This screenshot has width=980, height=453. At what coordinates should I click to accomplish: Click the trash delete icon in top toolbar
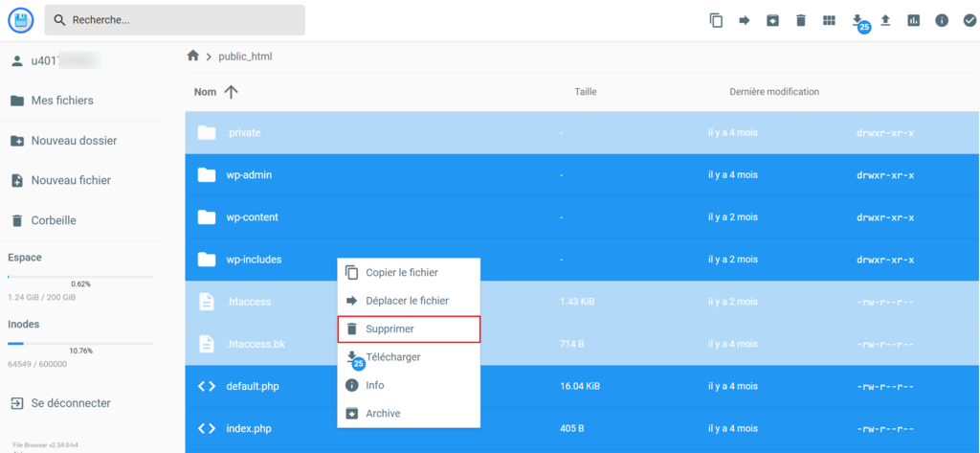tap(801, 20)
